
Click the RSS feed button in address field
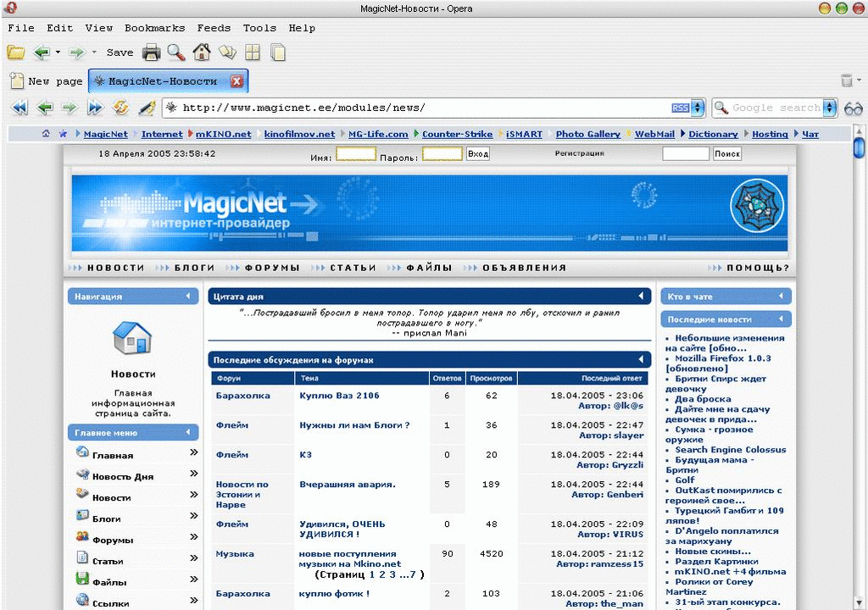tap(680, 108)
